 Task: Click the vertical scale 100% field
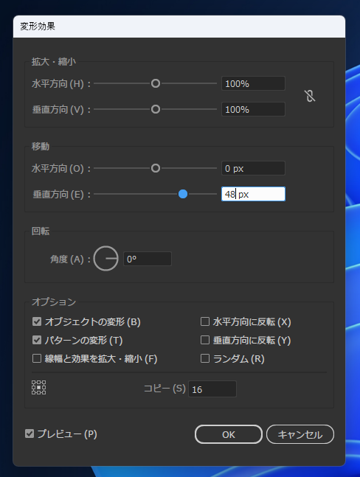(253, 109)
